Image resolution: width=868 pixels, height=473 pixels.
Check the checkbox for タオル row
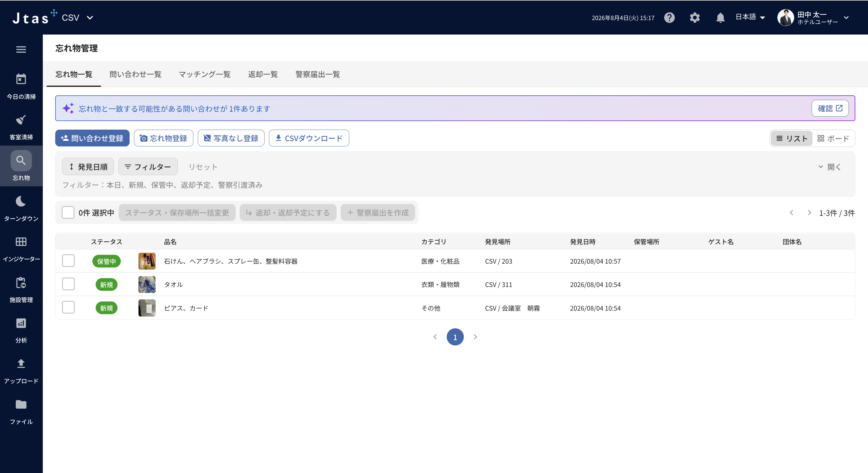(x=68, y=284)
